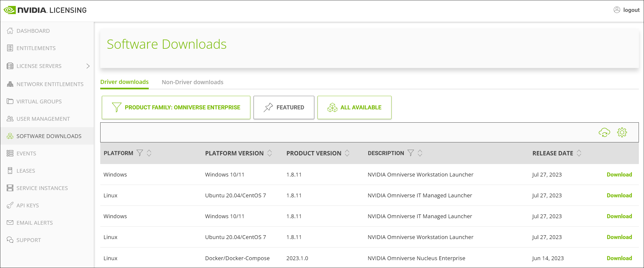Sort by Product Version column arrows
The width and height of the screenshot is (644, 268).
click(x=347, y=153)
